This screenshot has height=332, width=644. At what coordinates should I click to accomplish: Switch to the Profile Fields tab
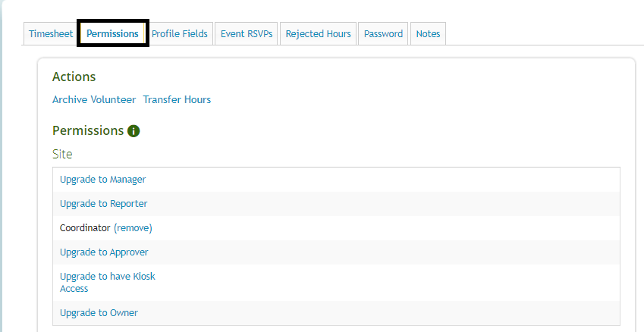tap(179, 34)
